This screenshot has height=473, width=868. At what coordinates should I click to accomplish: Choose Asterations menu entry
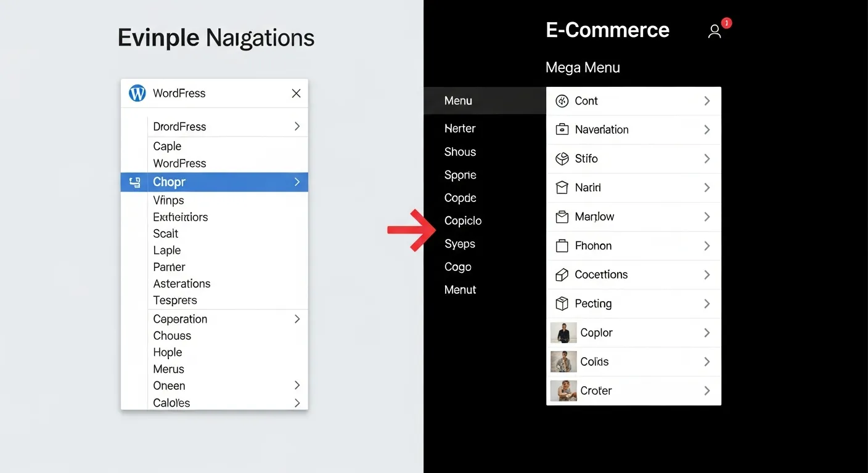click(182, 284)
